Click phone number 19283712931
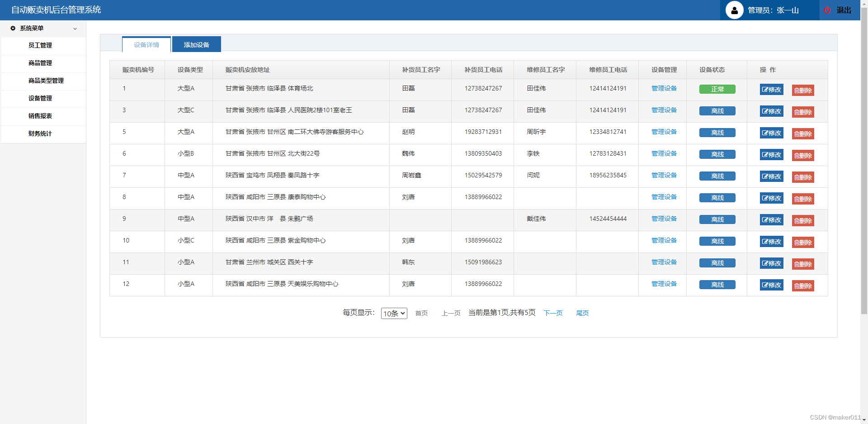This screenshot has height=424, width=868. pyautogui.click(x=483, y=132)
